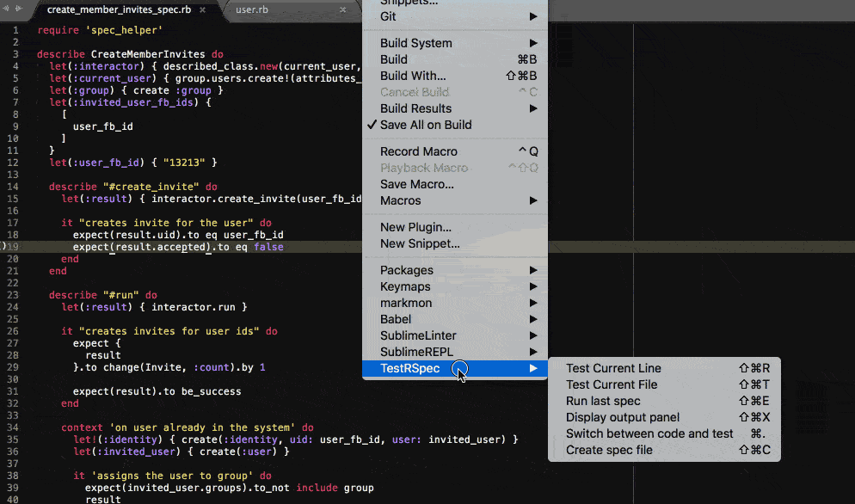855x504 pixels.
Task: Click "13213" string on line 12
Action: (x=184, y=163)
